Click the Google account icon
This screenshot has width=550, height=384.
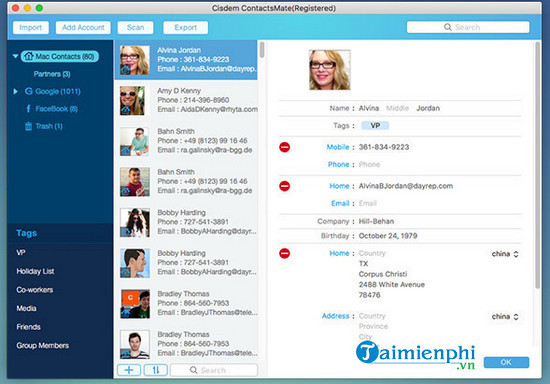29,91
